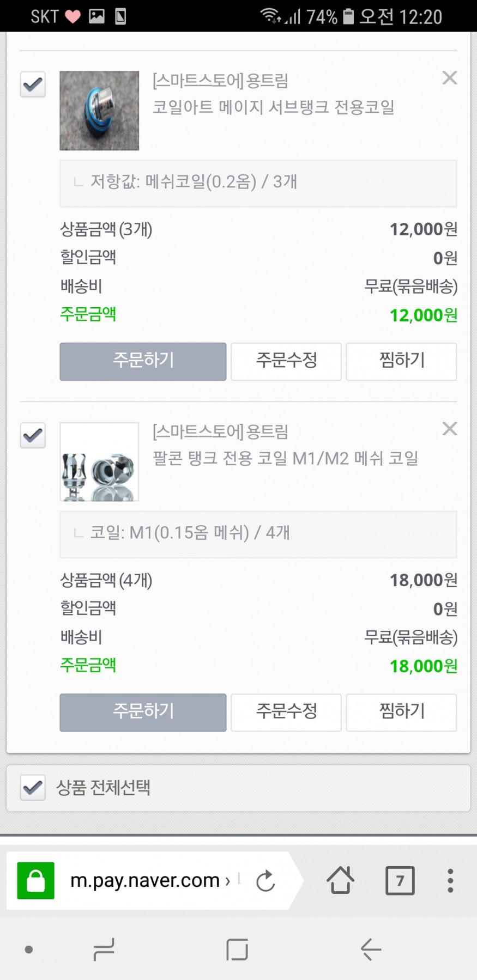
Task: Open the browser three-dot menu
Action: coord(450,880)
